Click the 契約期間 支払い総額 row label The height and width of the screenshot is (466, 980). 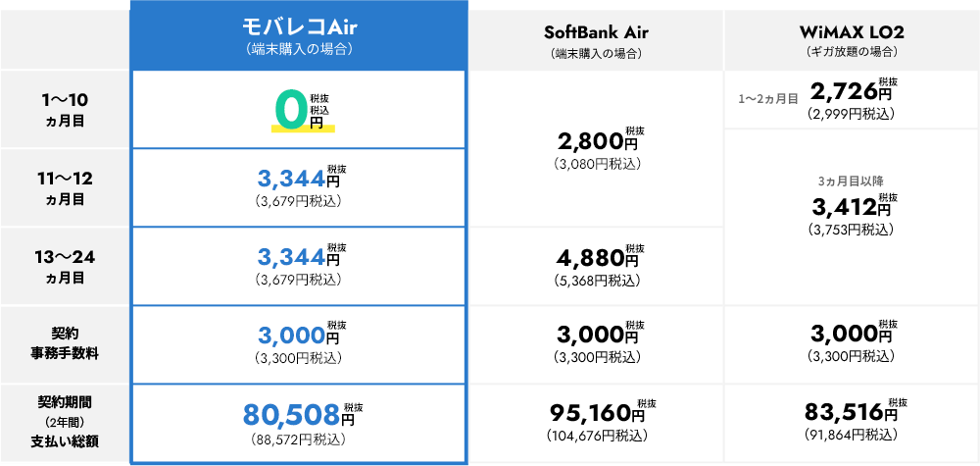click(x=66, y=421)
